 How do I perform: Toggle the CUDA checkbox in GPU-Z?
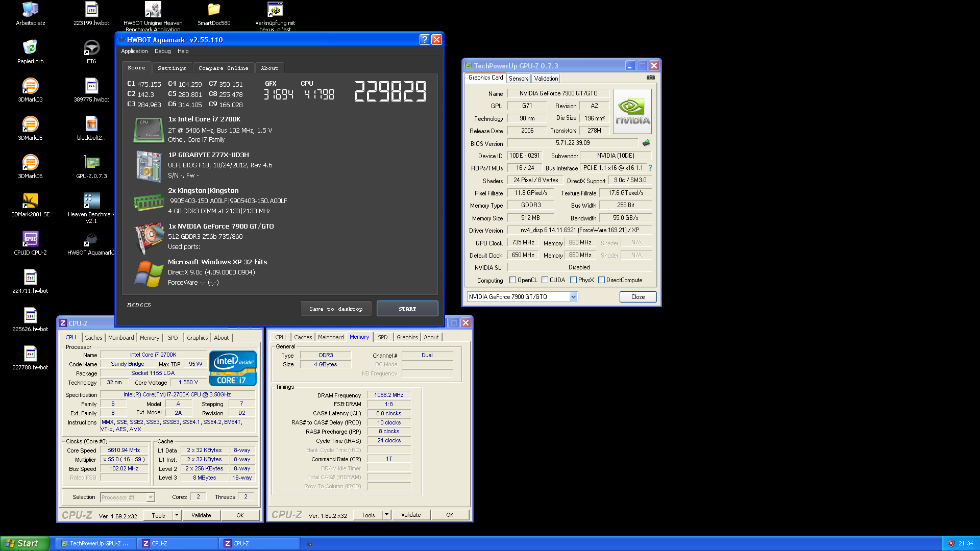click(x=545, y=280)
